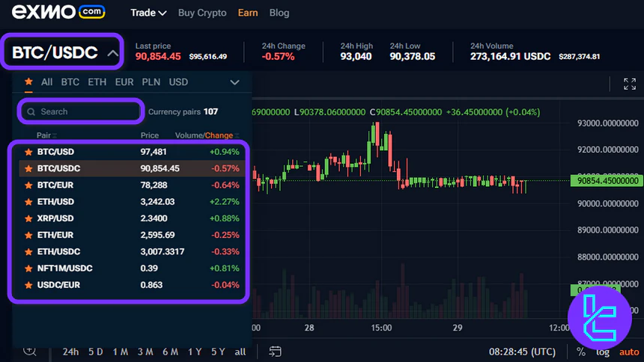Sort list by Price column
Screen dimensions: 644x362
(x=150, y=135)
